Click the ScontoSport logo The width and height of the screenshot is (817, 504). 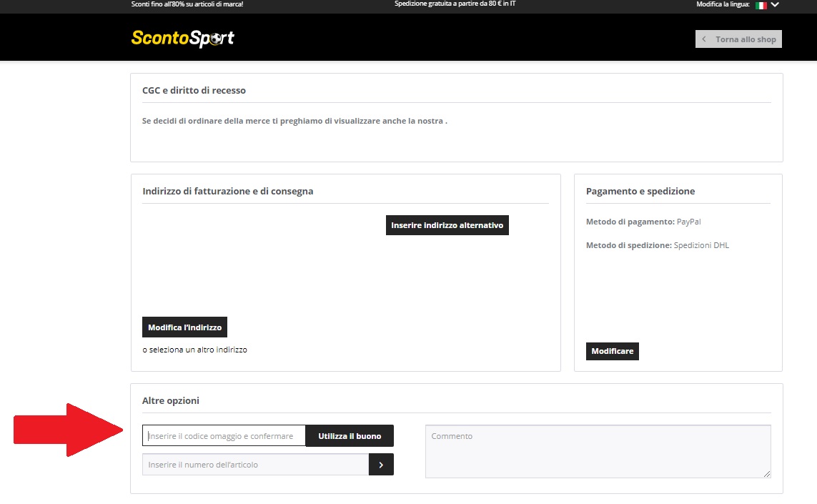tap(182, 39)
